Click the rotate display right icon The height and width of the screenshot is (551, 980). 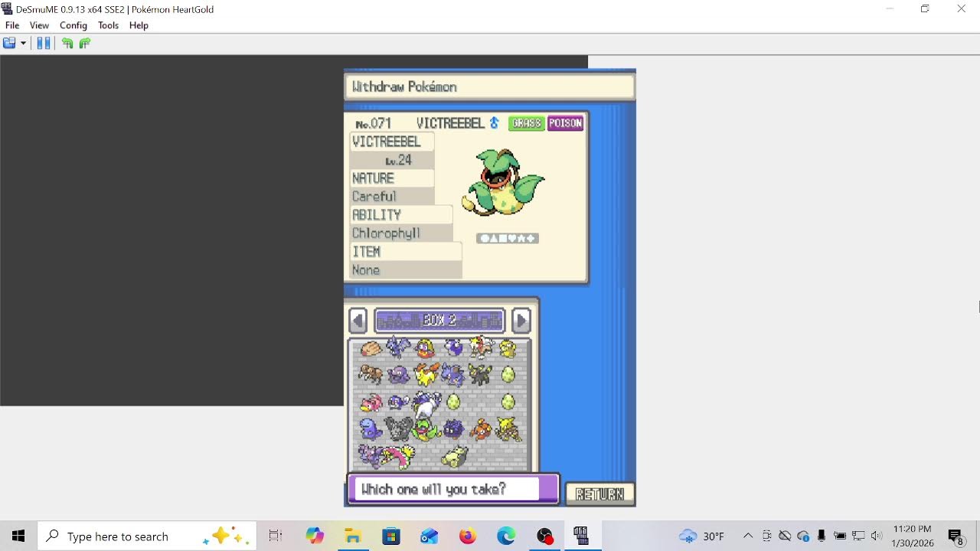(x=84, y=43)
